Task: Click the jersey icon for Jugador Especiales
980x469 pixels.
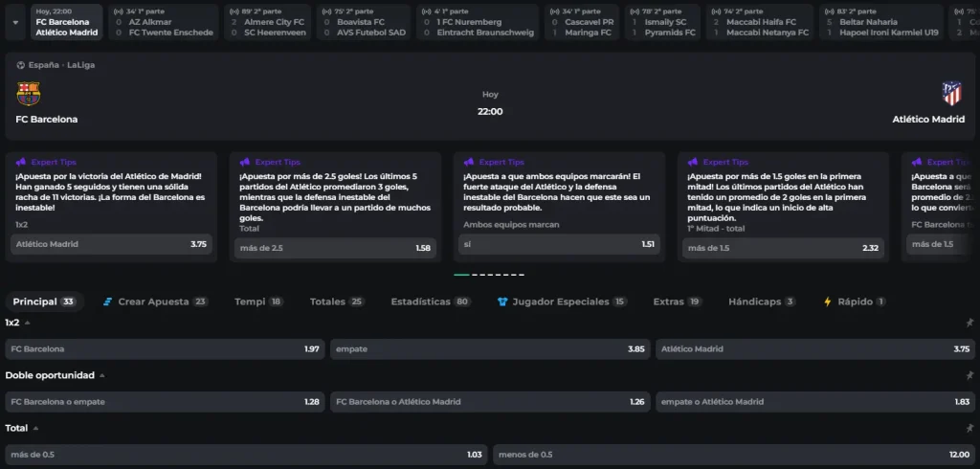Action: [502, 302]
